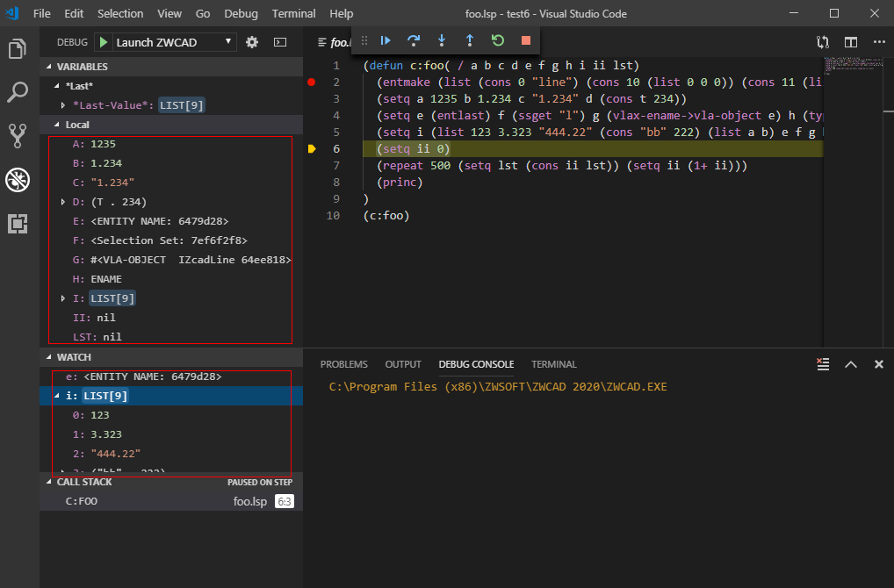Open the Edit menu
This screenshot has width=894, height=588.
74,14
